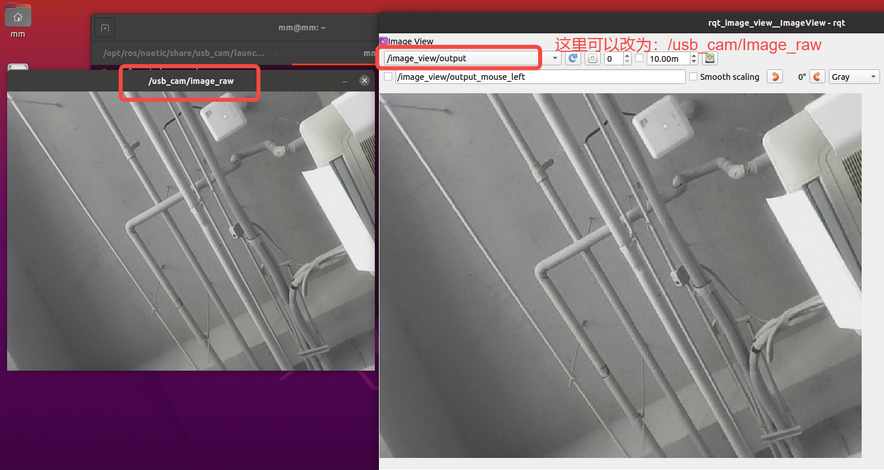Expand the Gray color scheme dropdown
Image resolution: width=884 pixels, height=470 pixels.
pos(854,77)
